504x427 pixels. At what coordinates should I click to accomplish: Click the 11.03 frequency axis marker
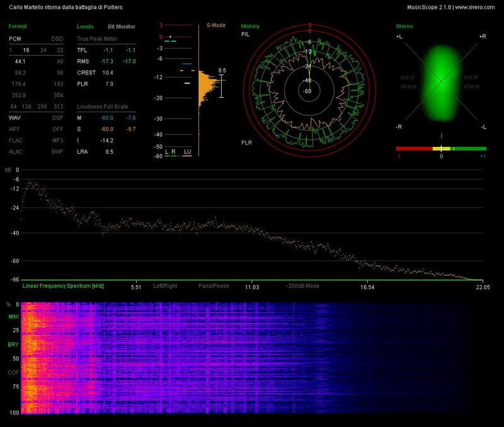coord(251,287)
